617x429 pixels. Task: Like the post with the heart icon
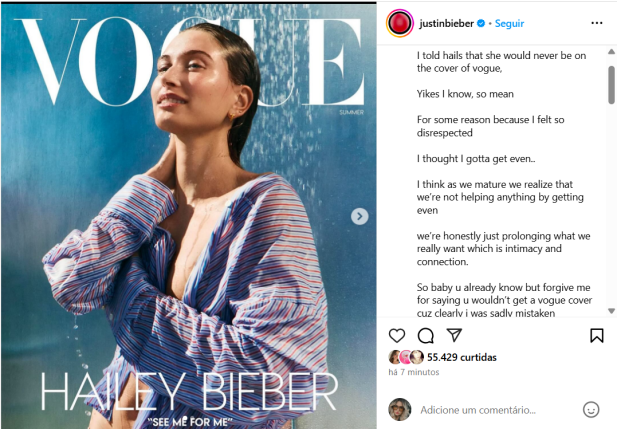(397, 336)
